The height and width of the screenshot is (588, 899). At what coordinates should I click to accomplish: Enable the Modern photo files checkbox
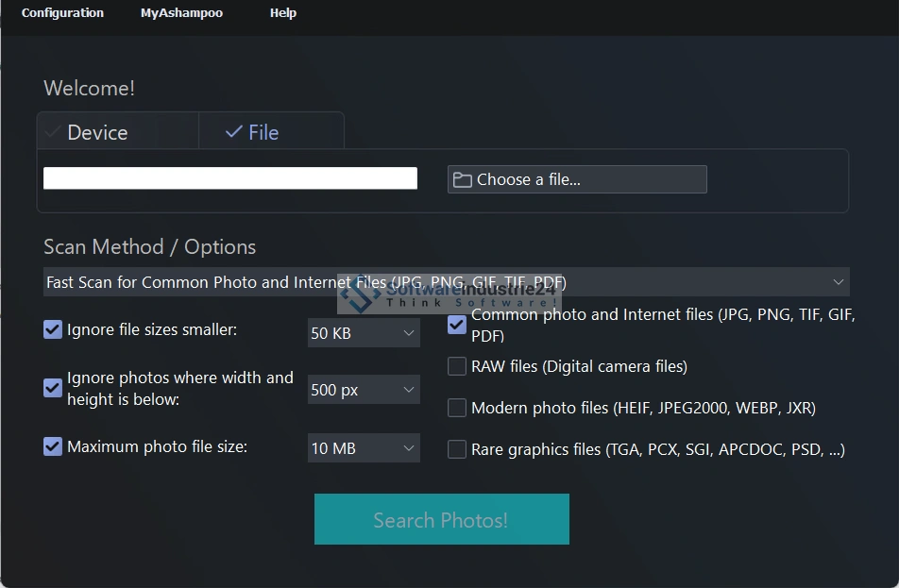(x=457, y=408)
